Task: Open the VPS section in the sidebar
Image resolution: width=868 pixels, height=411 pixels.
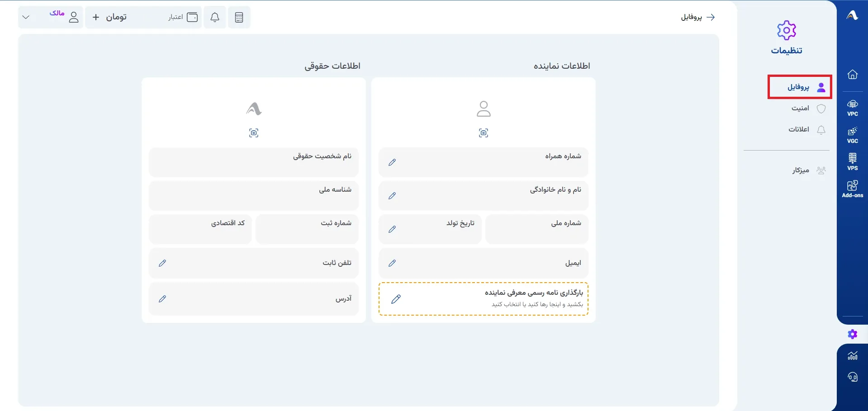Action: pos(852,162)
